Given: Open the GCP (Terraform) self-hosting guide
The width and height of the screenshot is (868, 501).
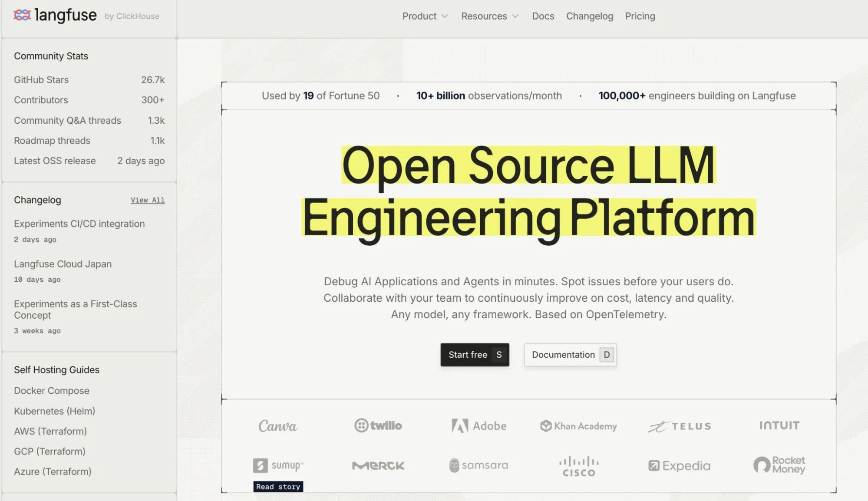Looking at the screenshot, I should click(x=50, y=452).
